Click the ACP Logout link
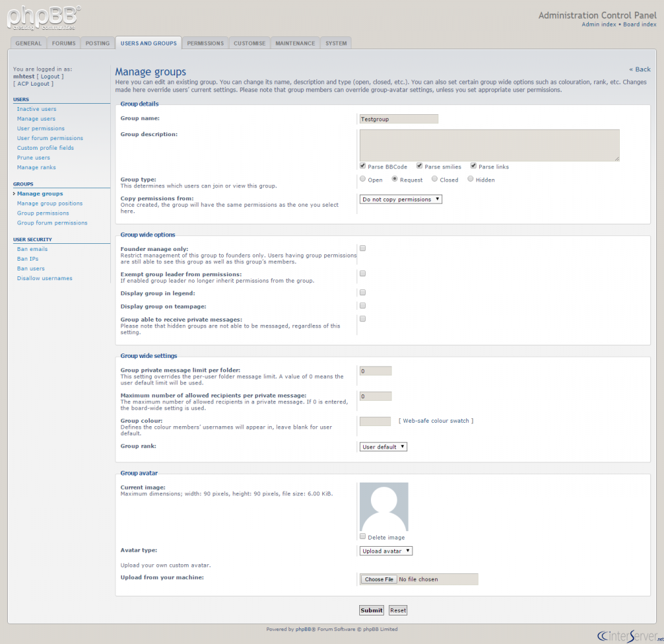Viewport: 664px width, 644px height. (x=34, y=84)
